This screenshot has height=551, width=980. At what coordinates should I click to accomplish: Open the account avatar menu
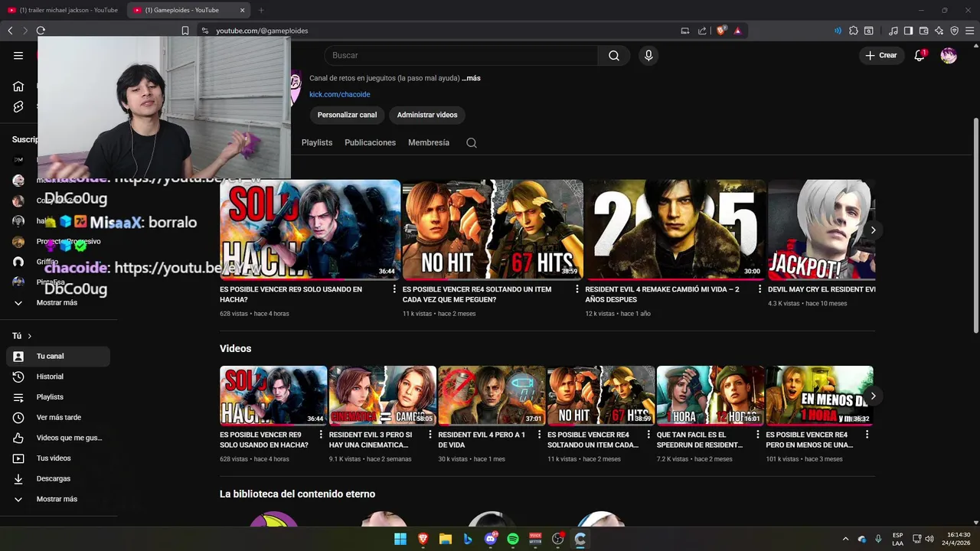point(949,55)
